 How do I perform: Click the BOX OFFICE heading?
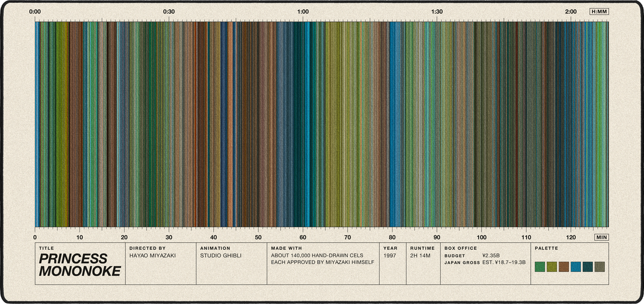[460, 249]
